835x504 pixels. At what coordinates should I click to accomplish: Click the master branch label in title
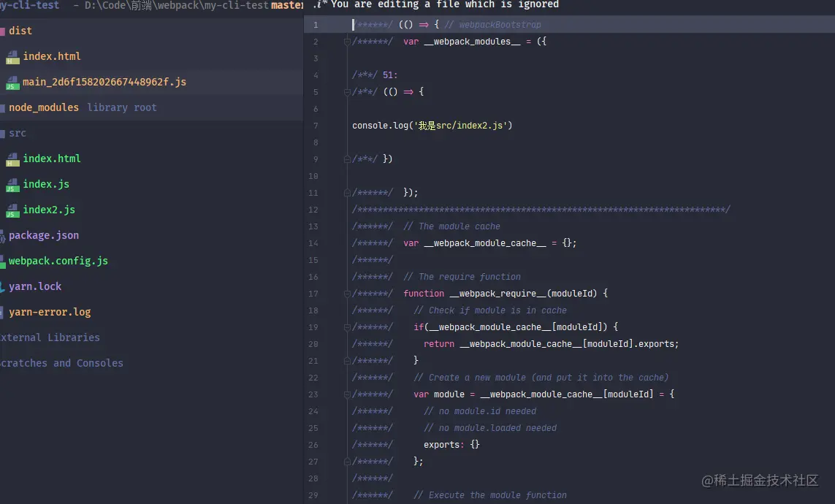286,5
